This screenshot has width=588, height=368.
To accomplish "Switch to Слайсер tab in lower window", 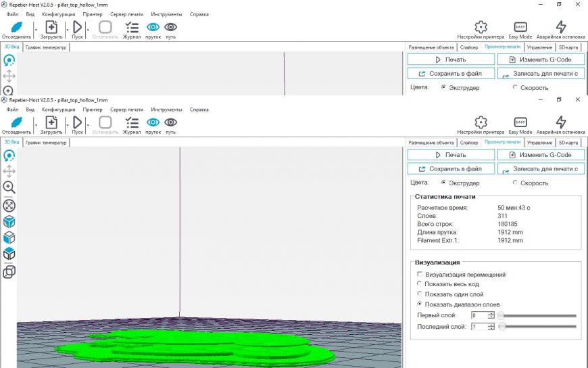I will [469, 143].
